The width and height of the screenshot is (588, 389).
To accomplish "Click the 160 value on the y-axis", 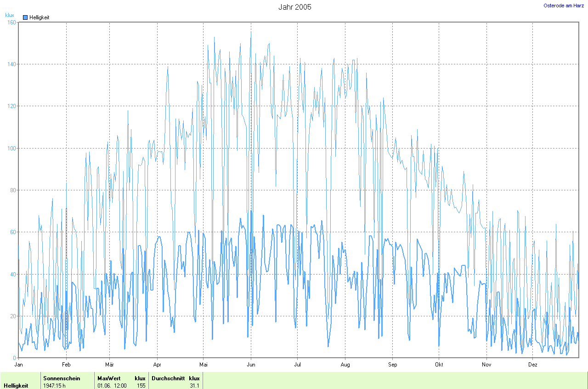I will point(11,22).
